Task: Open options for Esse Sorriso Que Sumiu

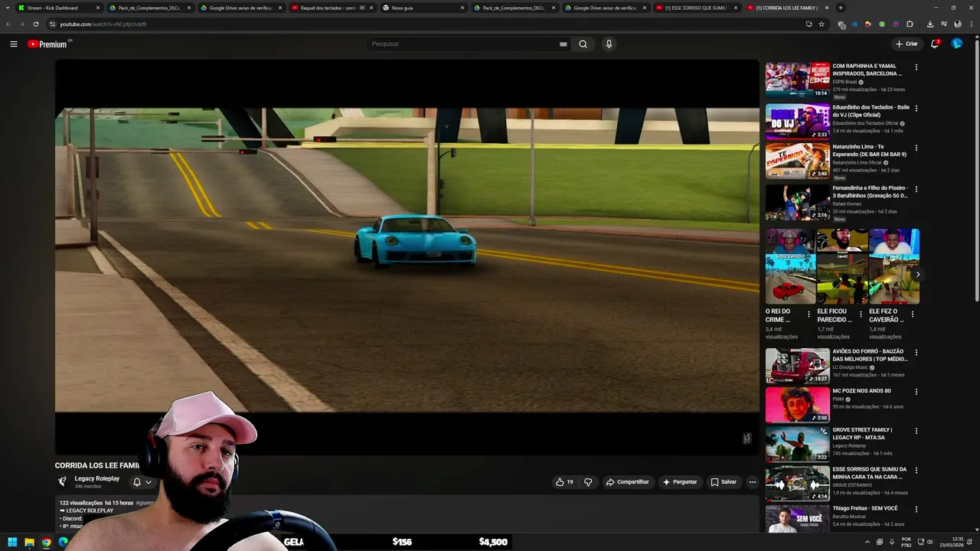Action: coord(916,470)
